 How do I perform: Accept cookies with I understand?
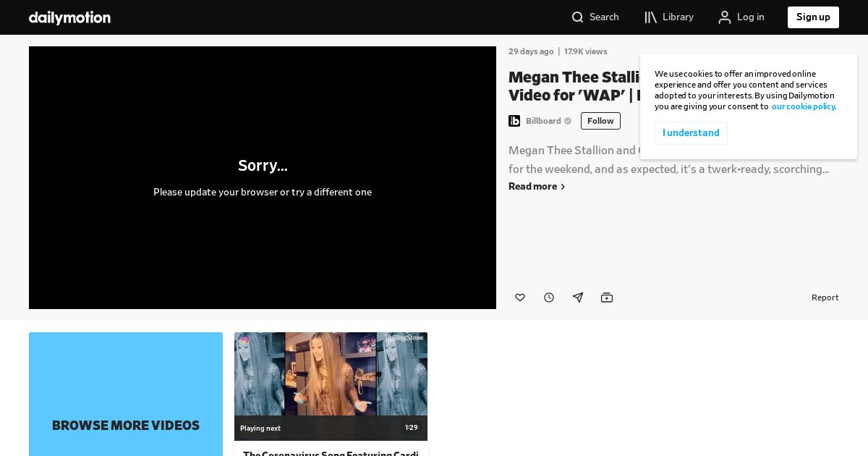point(691,133)
